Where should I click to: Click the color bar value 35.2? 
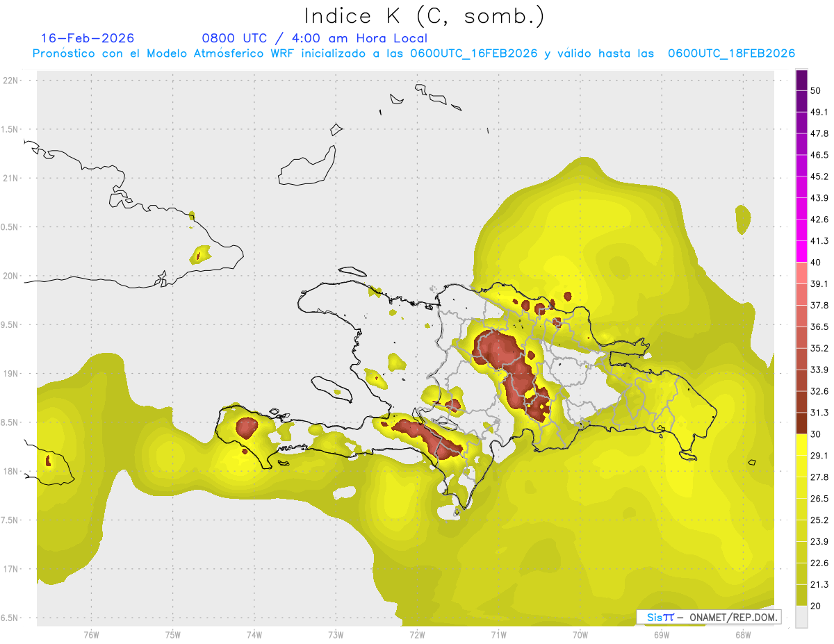(x=819, y=348)
